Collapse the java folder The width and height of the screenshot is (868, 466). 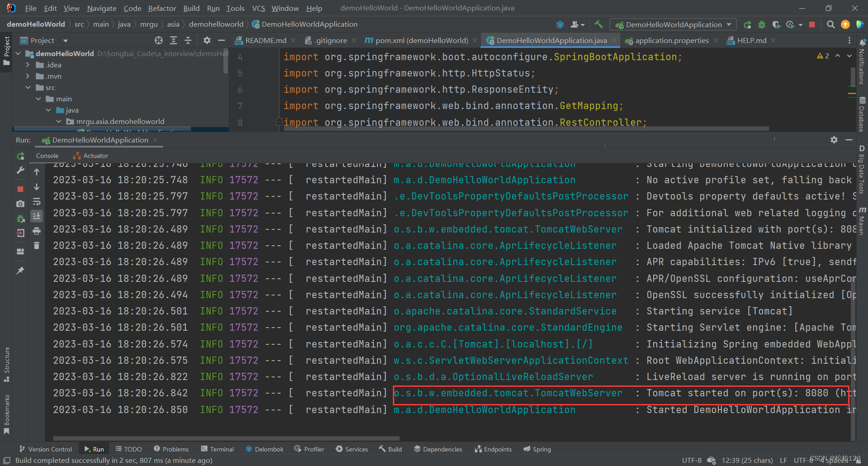[x=48, y=110]
